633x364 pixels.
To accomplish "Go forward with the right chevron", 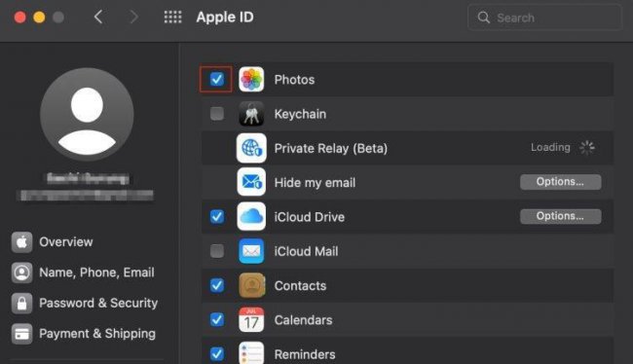I will coord(133,17).
